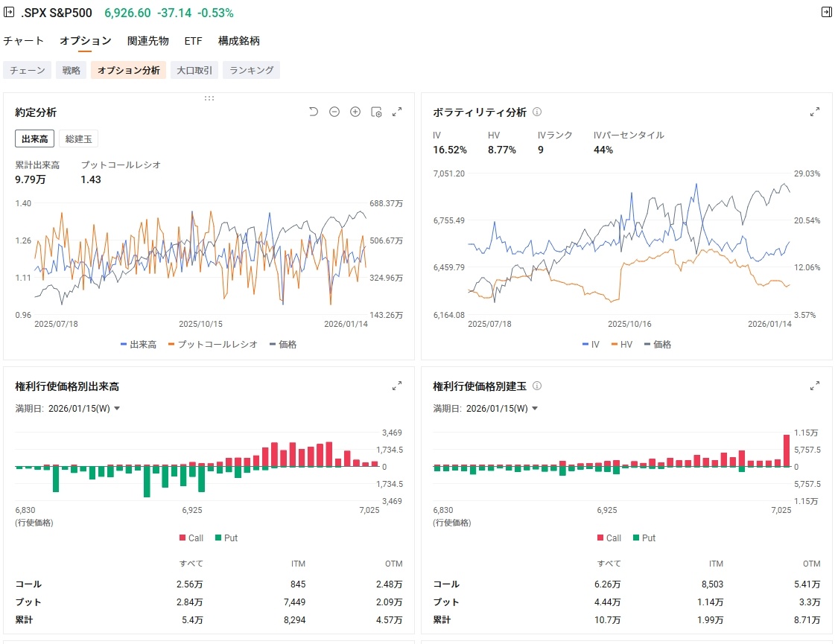Expand the 約定分析 panel to fullscreen

coord(397,112)
